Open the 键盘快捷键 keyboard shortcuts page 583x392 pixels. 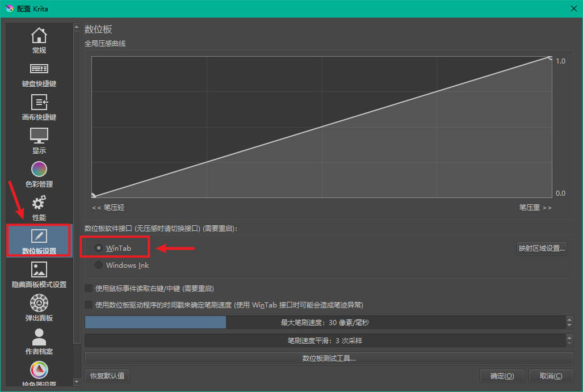[39, 75]
